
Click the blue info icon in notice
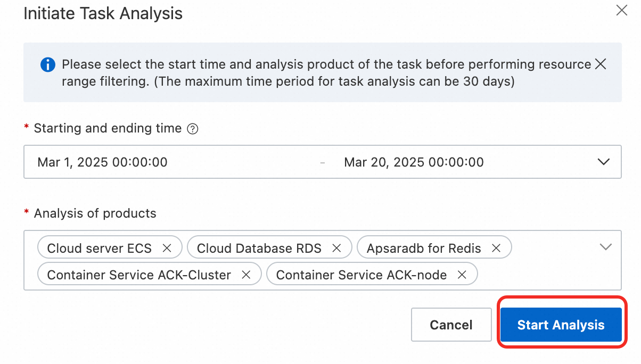48,65
